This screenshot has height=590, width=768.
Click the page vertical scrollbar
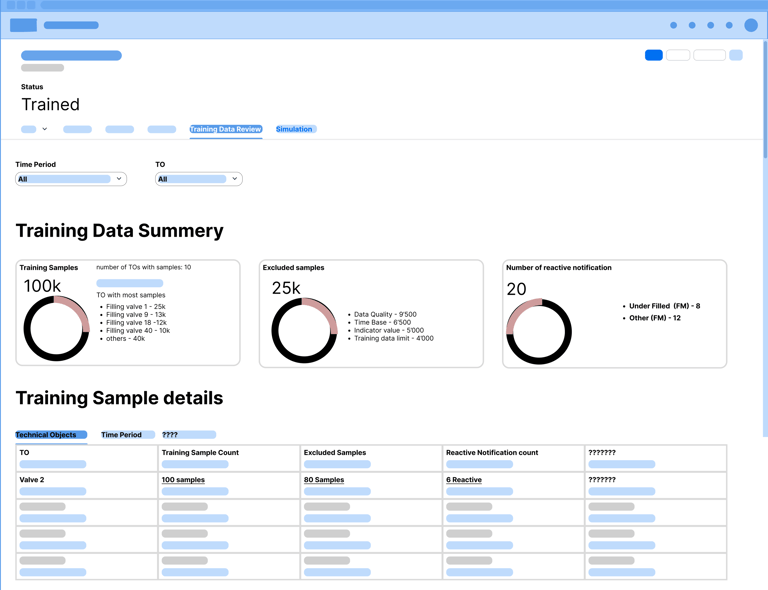coord(765,98)
